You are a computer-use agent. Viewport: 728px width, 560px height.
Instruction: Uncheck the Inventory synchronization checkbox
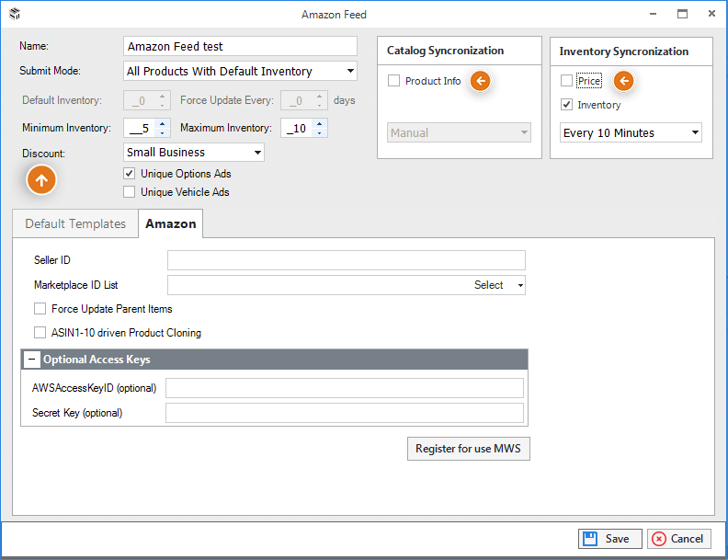[x=566, y=105]
